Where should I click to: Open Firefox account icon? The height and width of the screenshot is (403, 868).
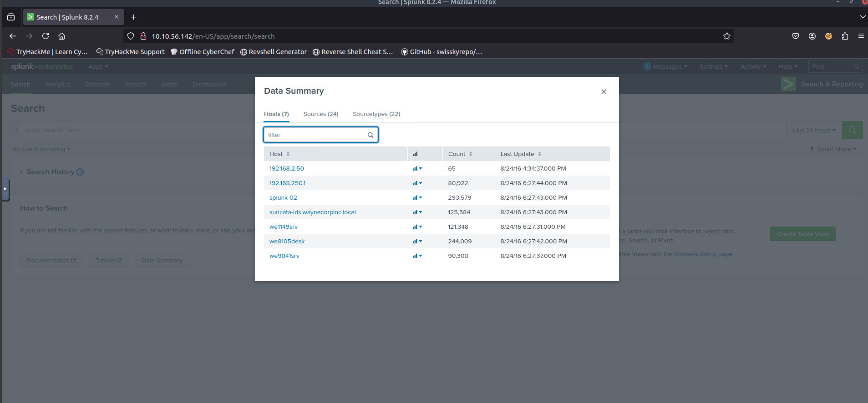click(812, 36)
